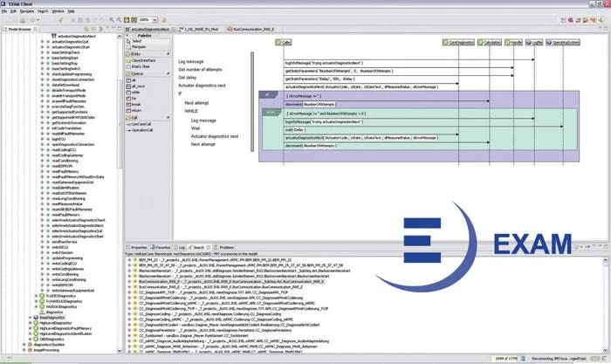The image size is (611, 364).
Task: Switch to the Problems tab
Action: pyautogui.click(x=224, y=248)
